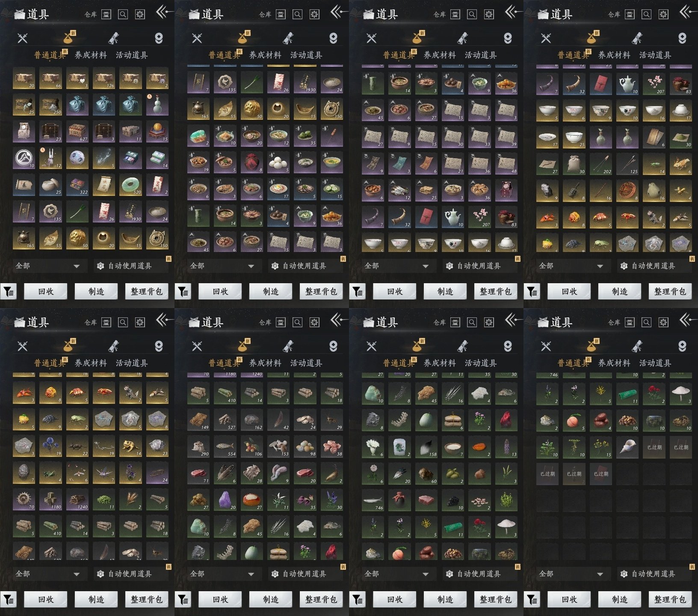Switch to 活动道具 tab in top-left panel
The width and height of the screenshot is (698, 616).
pyautogui.click(x=132, y=55)
